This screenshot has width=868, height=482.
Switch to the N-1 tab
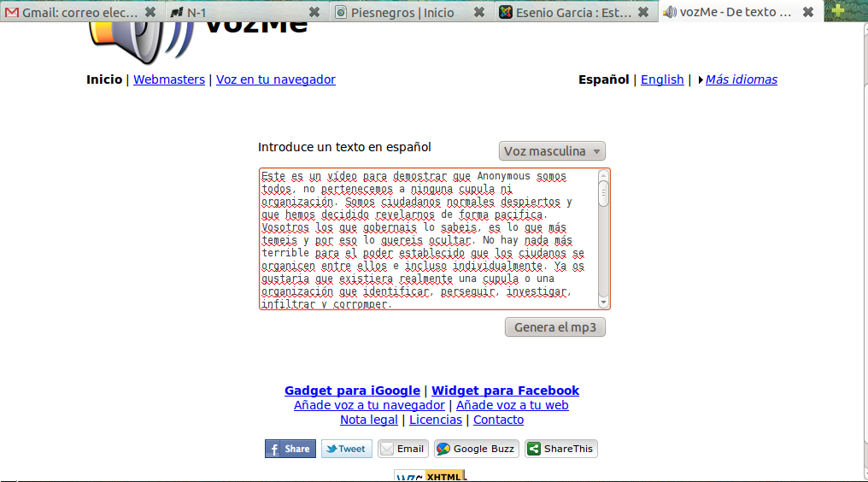246,12
